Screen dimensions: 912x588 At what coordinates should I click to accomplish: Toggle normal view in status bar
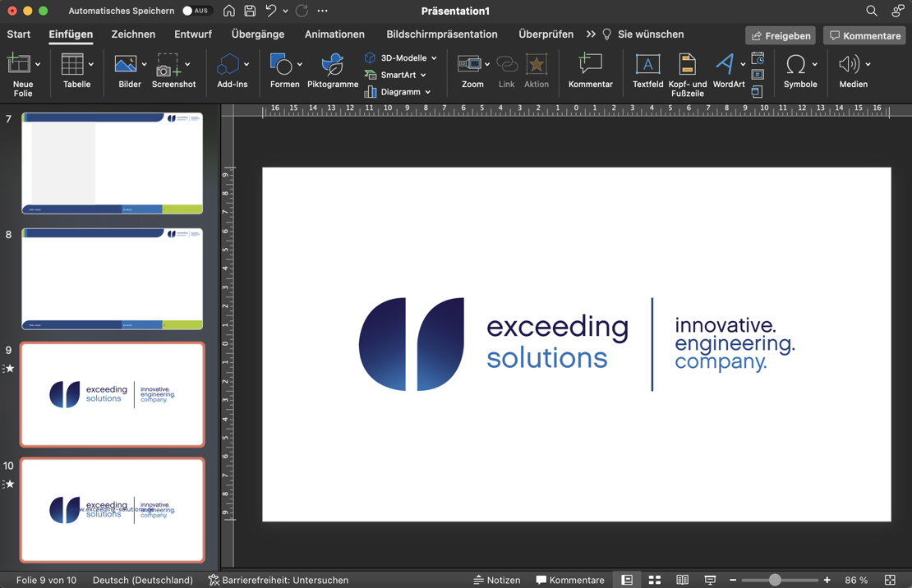[627, 580]
